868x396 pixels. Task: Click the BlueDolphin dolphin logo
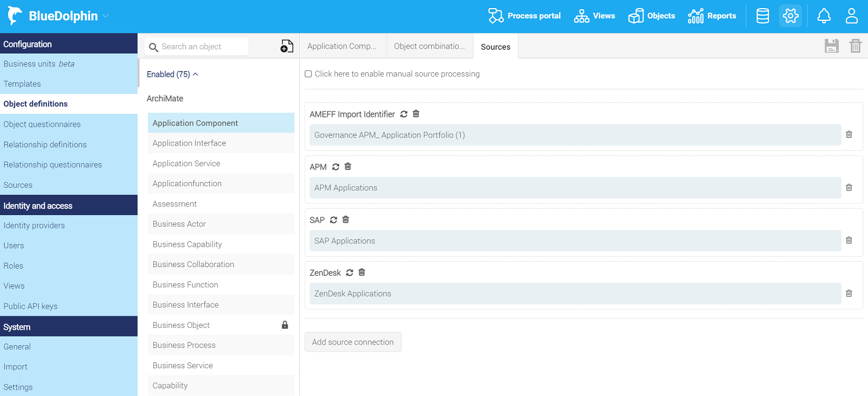point(15,16)
